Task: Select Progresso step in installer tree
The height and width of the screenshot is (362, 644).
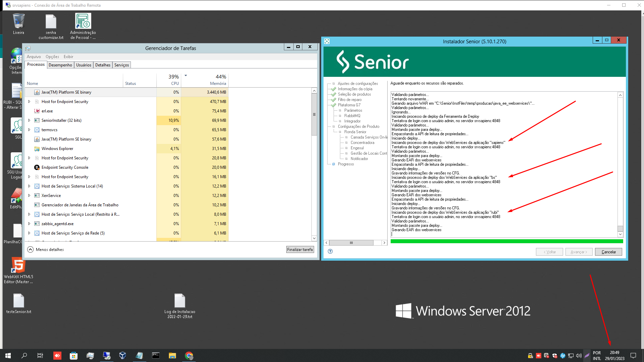Action: tap(346, 164)
